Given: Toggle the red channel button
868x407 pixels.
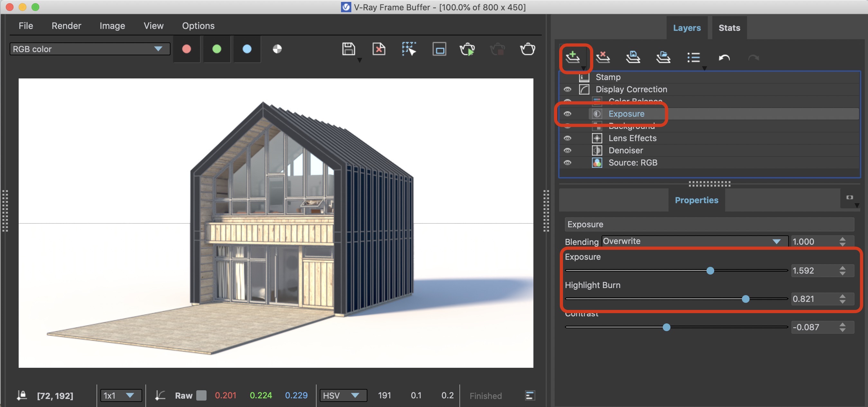Looking at the screenshot, I should pos(186,49).
